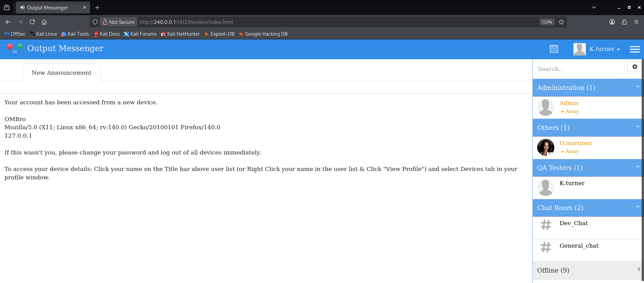The width and height of the screenshot is (644, 283).
Task: Collapse the Chat Room group
Action: pos(638,207)
